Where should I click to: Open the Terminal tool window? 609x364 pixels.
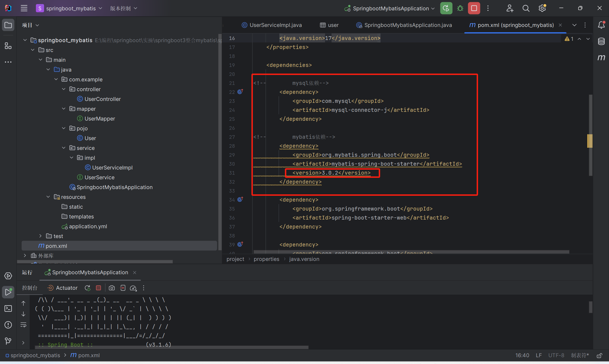(x=8, y=309)
